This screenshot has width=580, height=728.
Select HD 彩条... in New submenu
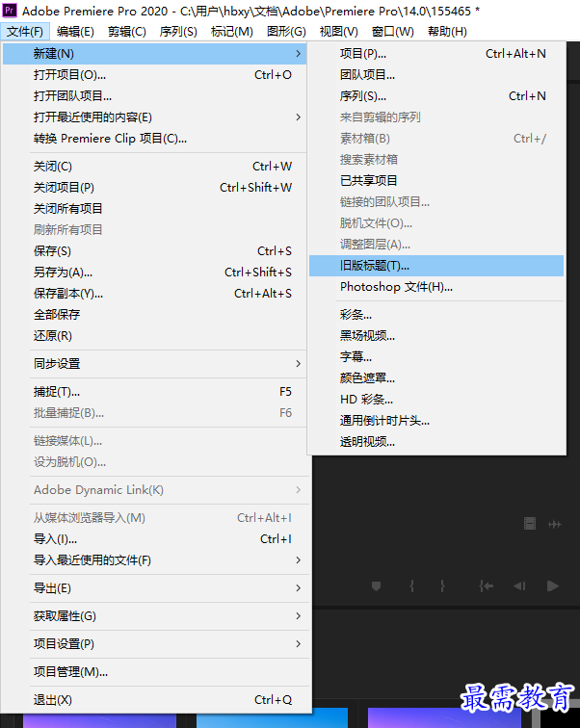(x=436, y=400)
